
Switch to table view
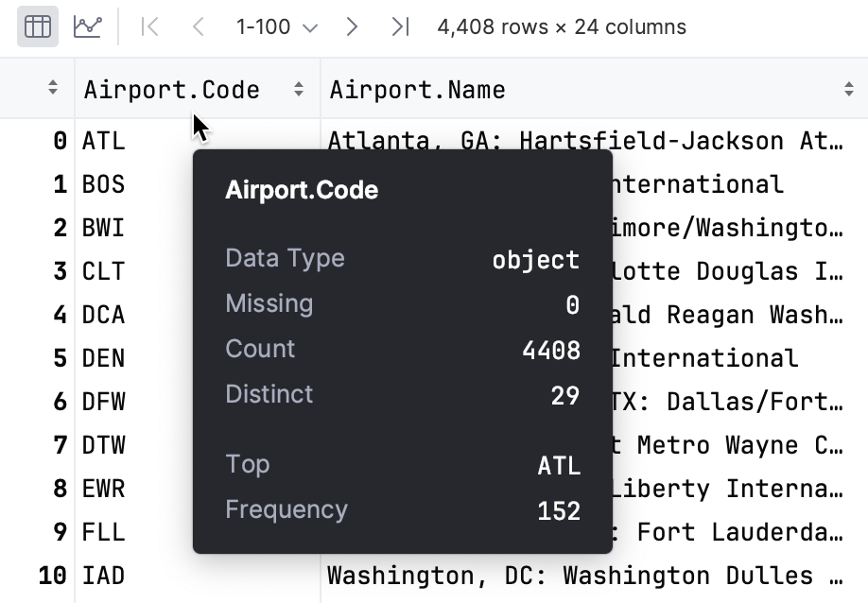tap(38, 26)
